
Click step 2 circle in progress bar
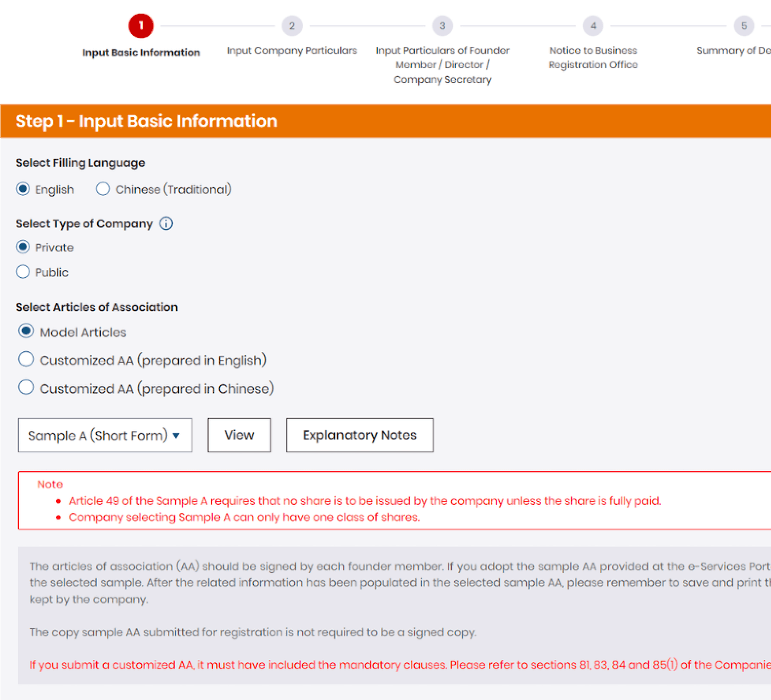[x=292, y=26]
